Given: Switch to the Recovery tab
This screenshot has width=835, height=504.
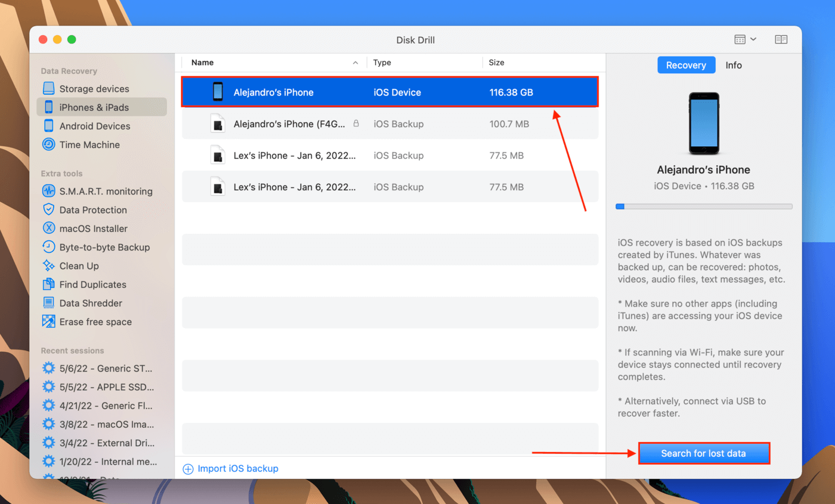Looking at the screenshot, I should 686,65.
